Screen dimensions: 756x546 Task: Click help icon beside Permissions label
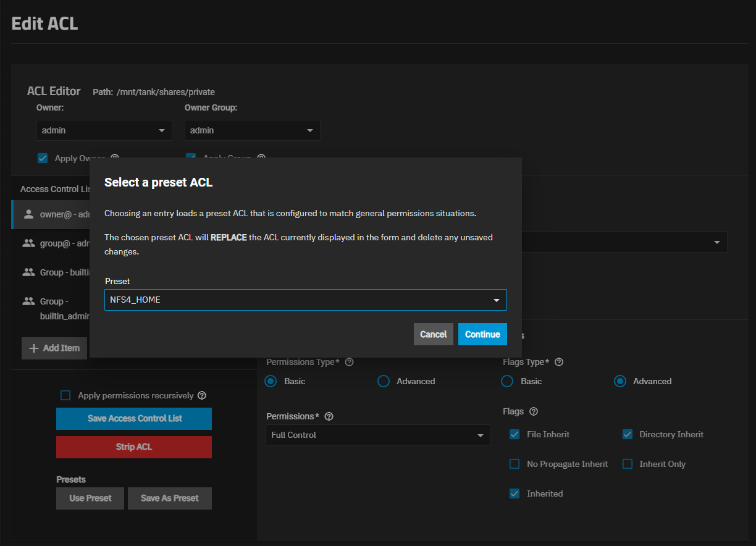click(329, 416)
